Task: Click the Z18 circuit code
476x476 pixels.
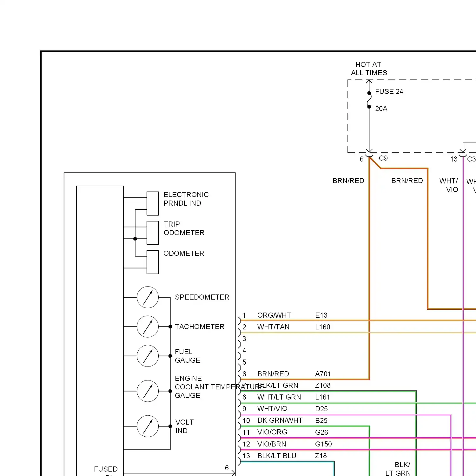Action: [321, 456]
